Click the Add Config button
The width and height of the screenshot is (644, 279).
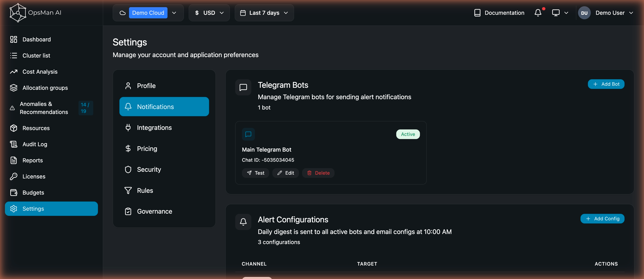point(602,219)
